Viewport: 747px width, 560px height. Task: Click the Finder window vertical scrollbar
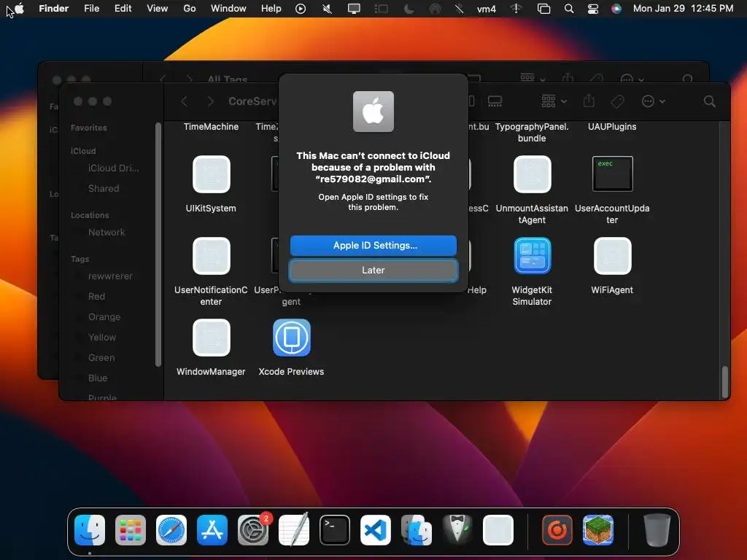[724, 382]
